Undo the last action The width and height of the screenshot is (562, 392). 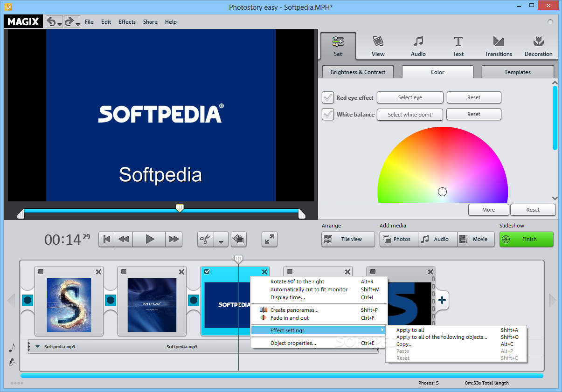pos(51,21)
